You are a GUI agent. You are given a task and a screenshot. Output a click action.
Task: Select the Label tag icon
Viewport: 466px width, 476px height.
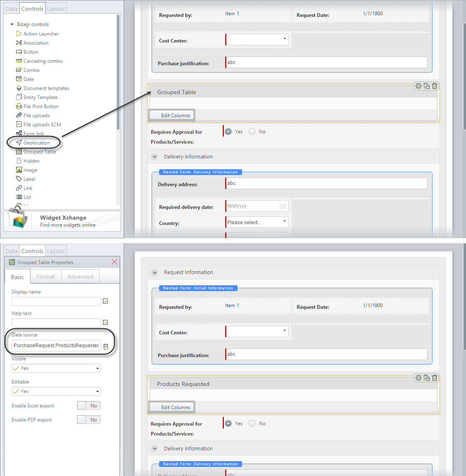(19, 179)
